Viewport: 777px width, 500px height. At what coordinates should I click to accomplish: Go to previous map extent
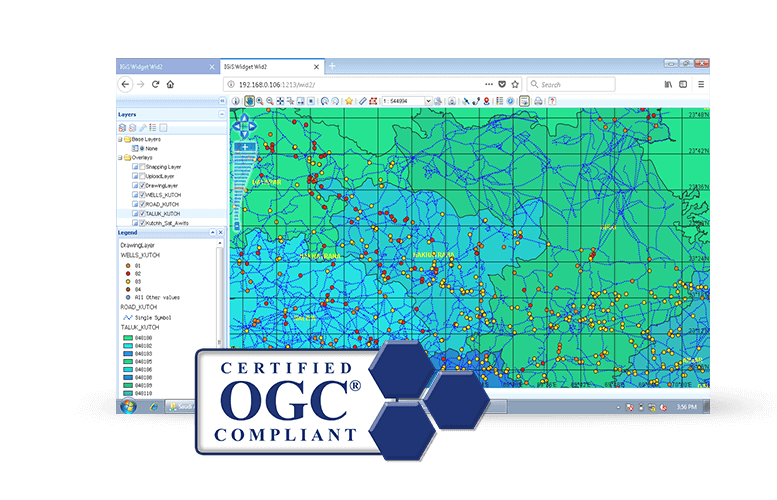[325, 101]
